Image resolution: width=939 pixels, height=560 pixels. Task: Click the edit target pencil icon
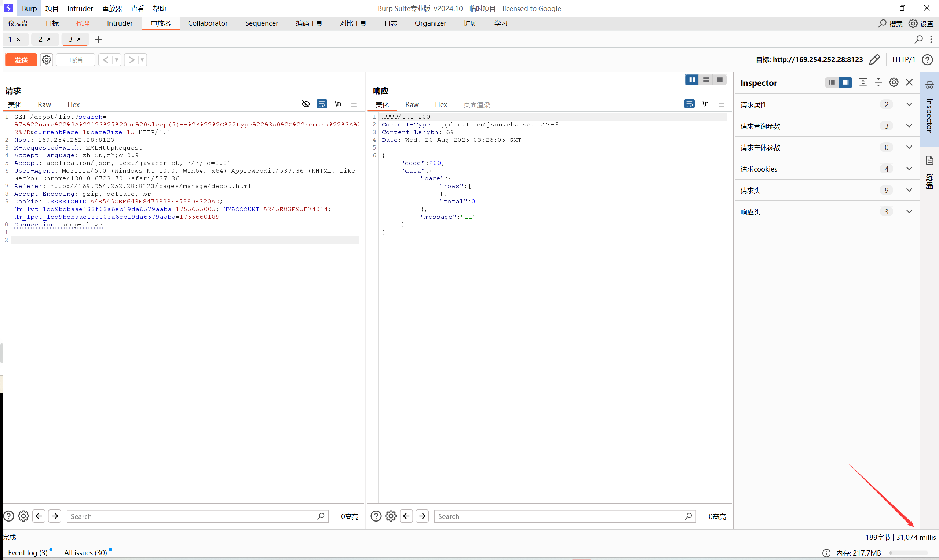pos(874,60)
